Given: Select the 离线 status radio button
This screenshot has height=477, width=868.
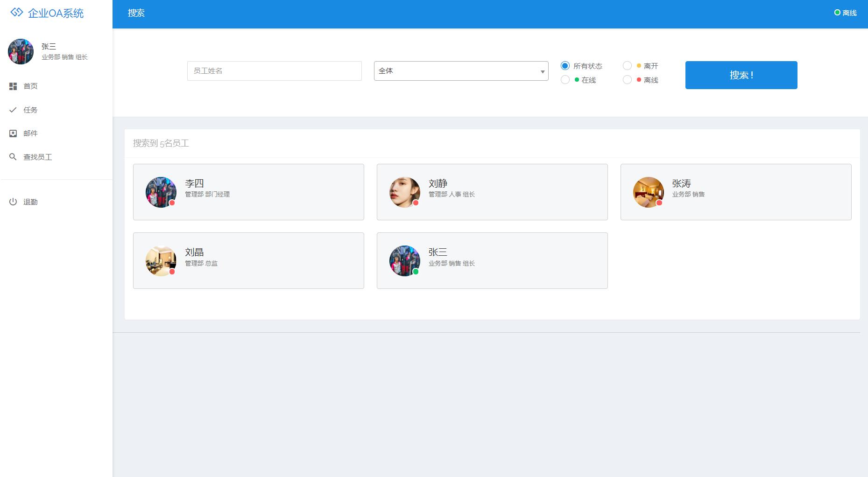Looking at the screenshot, I should pyautogui.click(x=627, y=80).
